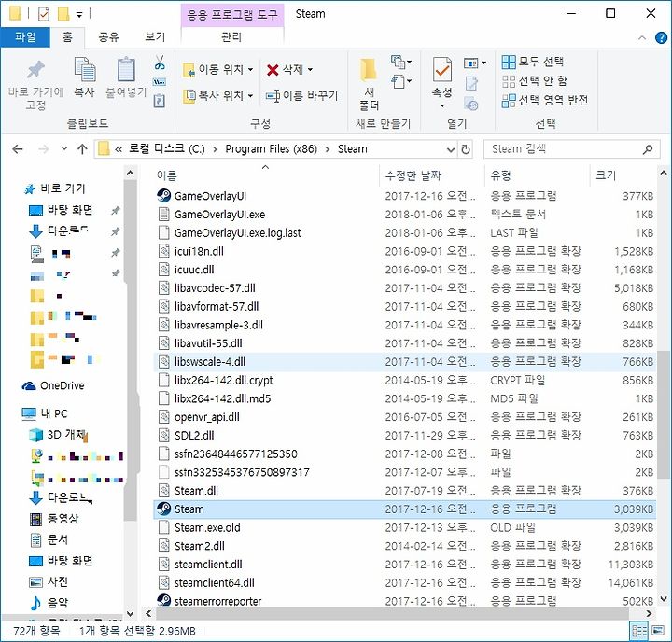Click the Paste shortcut icon in clipboard group
Screen dimensions: 672x642
[x=160, y=102]
